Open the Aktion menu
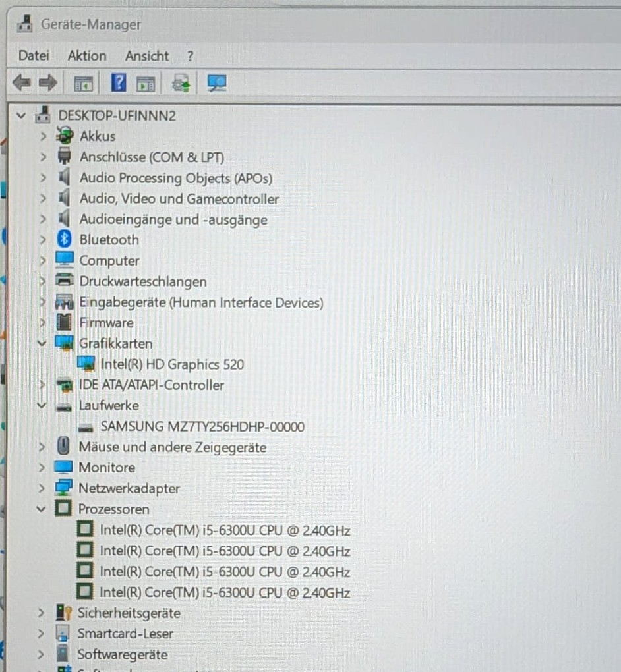621x672 pixels. click(x=87, y=56)
